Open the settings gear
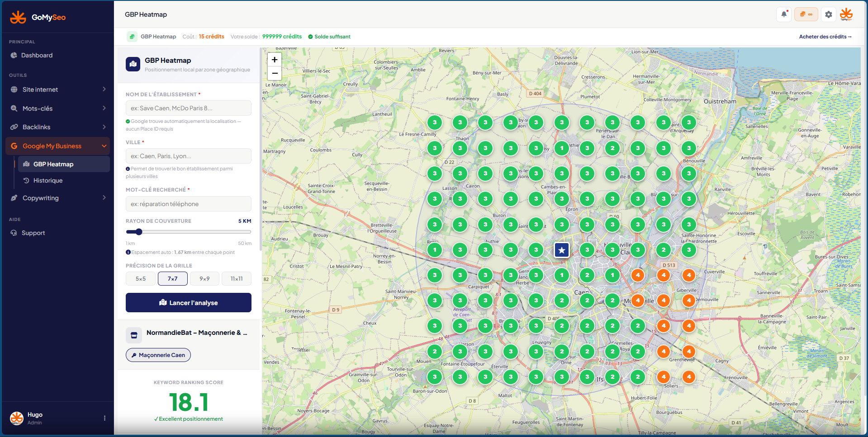 [828, 14]
